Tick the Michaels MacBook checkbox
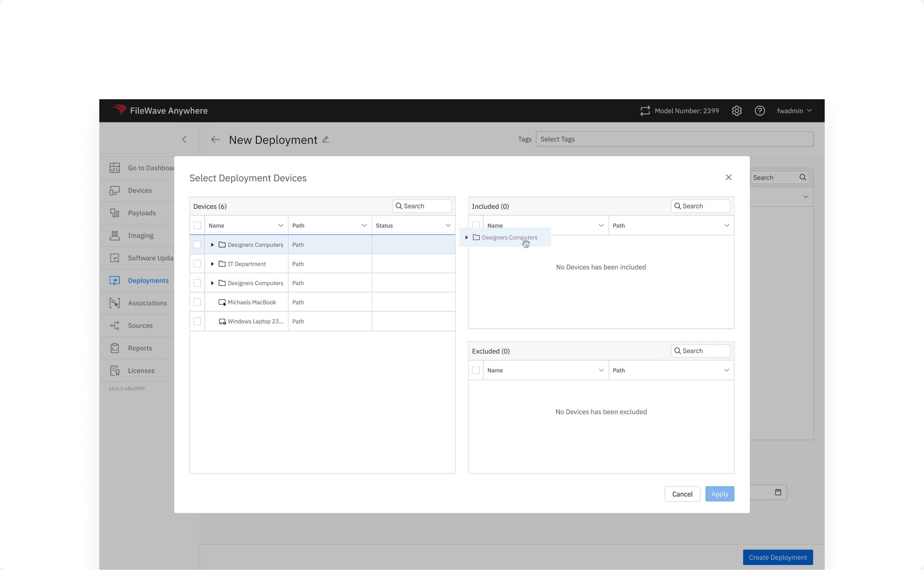Image resolution: width=924 pixels, height=570 pixels. [x=197, y=302]
